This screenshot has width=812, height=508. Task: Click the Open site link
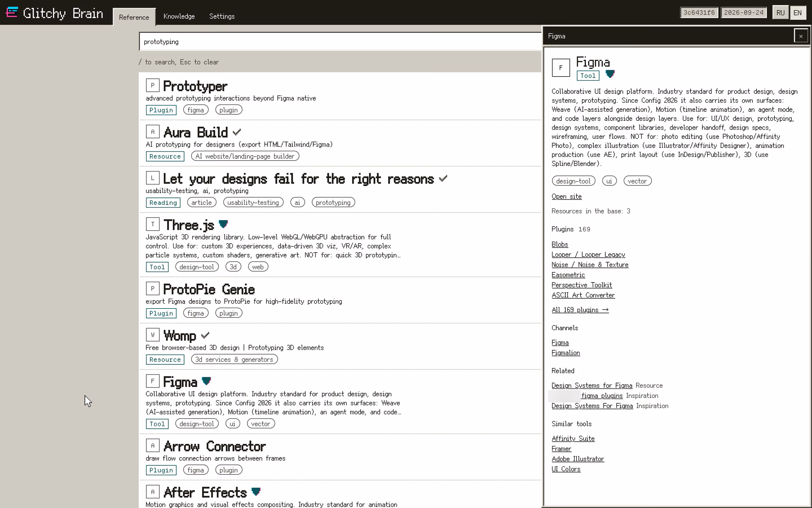click(566, 196)
